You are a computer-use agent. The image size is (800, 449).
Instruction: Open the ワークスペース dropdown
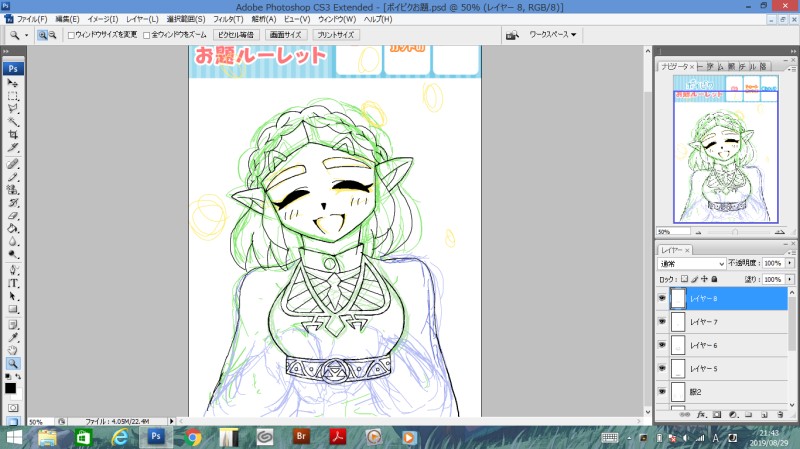point(553,35)
